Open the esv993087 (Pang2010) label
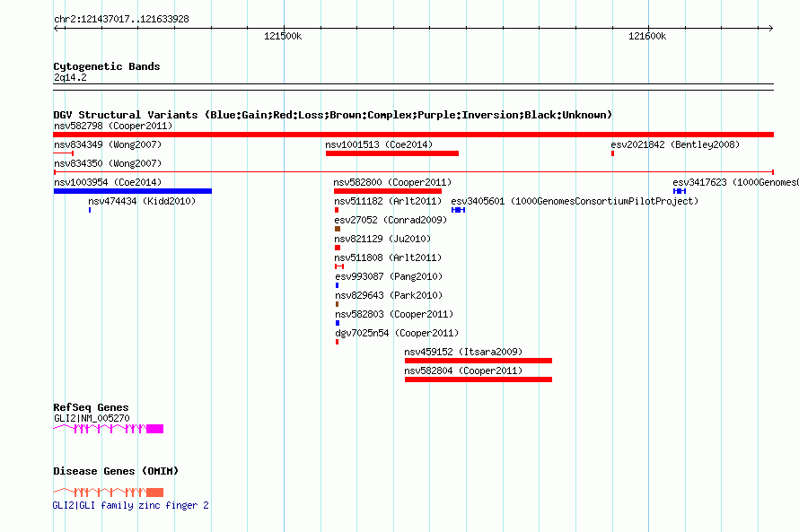The height and width of the screenshot is (532, 799). click(x=389, y=276)
